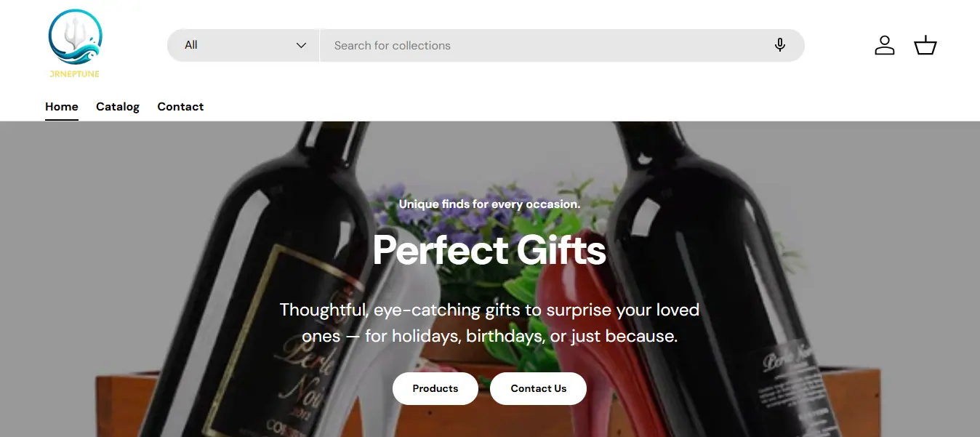Click the Products button
This screenshot has width=980, height=437.
point(435,388)
